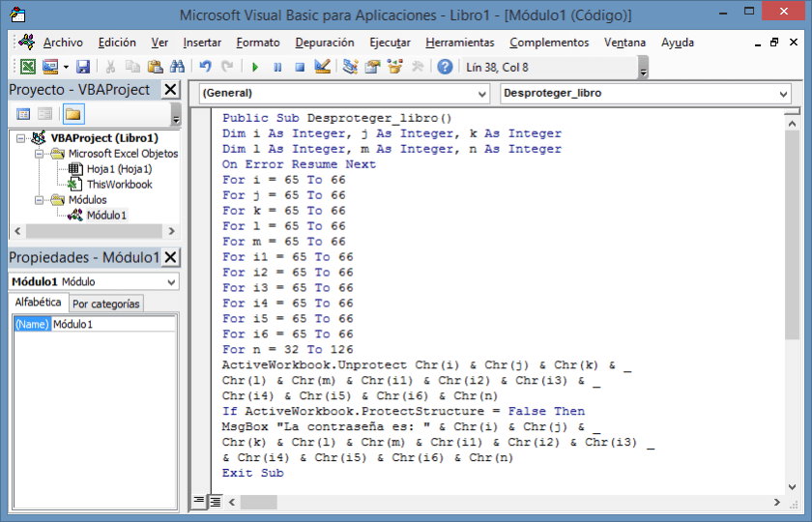Viewport: 812px width, 522px height.
Task: Toggle Design Mode icon
Action: [323, 67]
